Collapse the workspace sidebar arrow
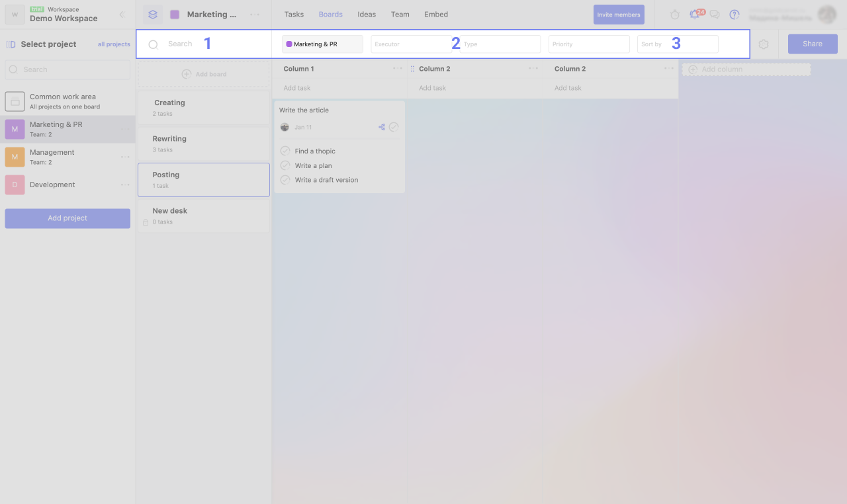The width and height of the screenshot is (847, 504). pyautogui.click(x=122, y=15)
